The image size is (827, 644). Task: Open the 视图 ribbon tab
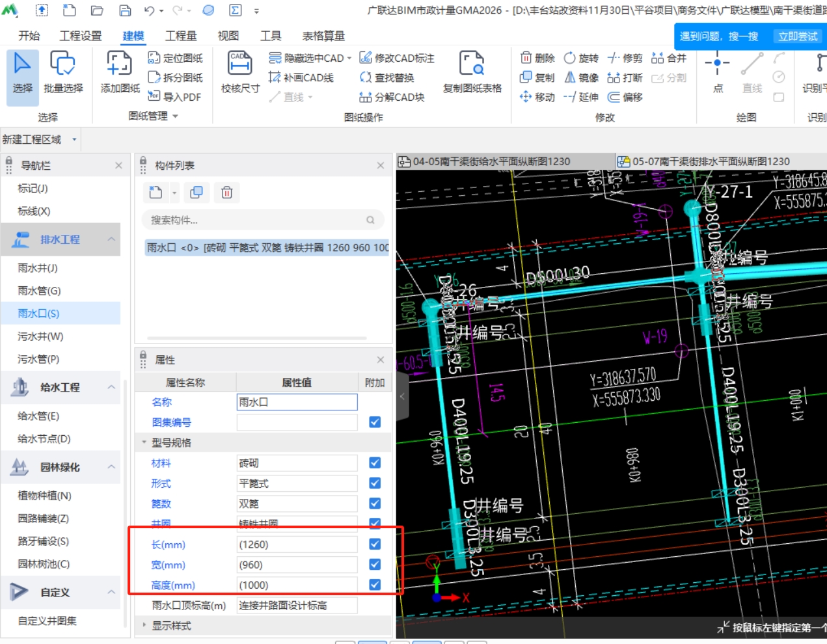228,36
